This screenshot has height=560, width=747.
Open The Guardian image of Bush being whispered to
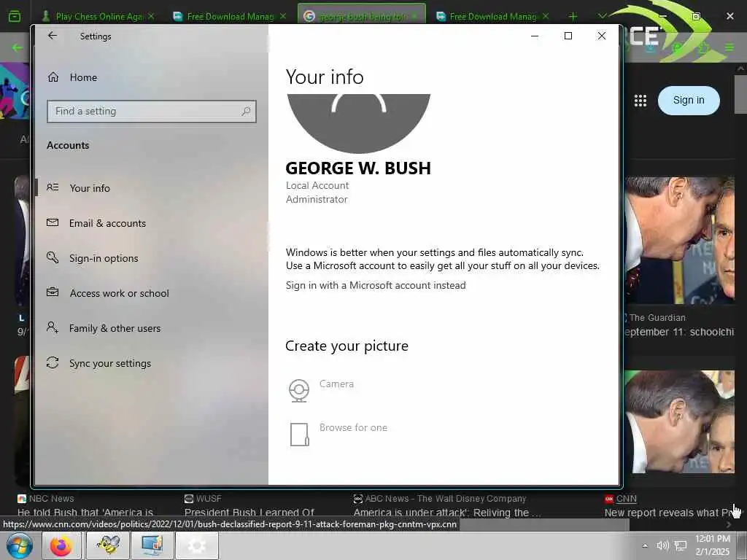coord(680,241)
